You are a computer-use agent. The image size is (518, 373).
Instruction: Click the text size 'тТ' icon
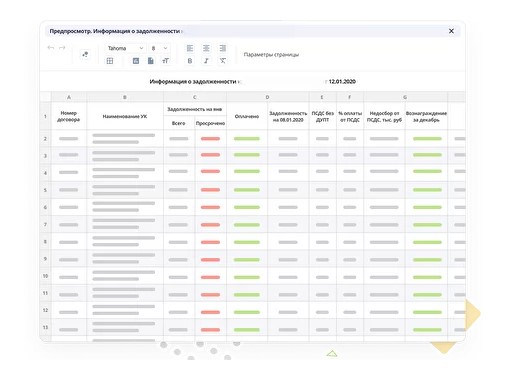(165, 61)
